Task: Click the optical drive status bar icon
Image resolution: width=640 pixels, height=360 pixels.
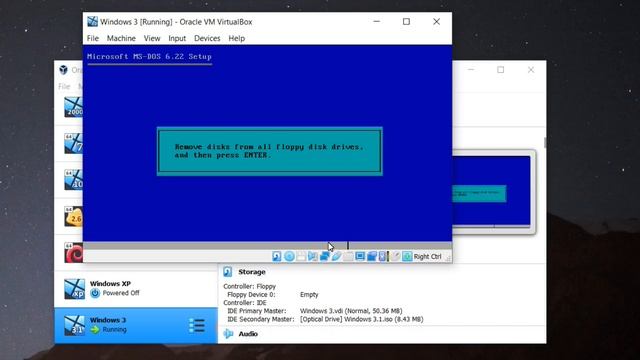Action: tap(289, 256)
